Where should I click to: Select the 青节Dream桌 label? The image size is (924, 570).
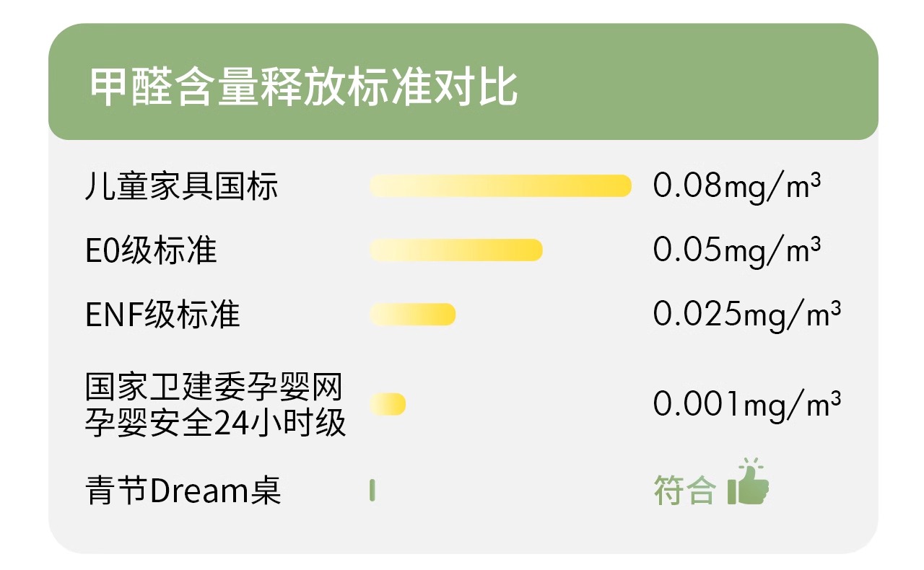[x=183, y=491]
